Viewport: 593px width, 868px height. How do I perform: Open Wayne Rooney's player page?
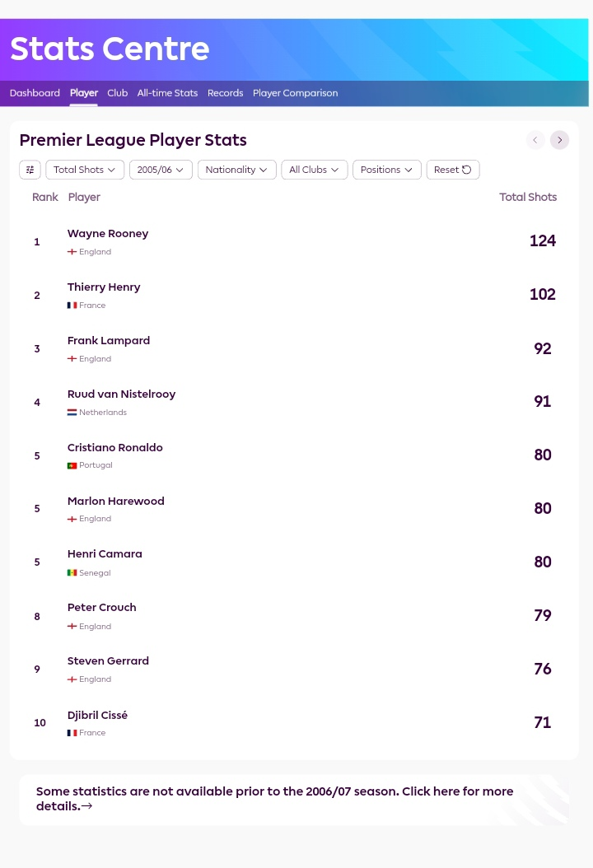tap(108, 234)
